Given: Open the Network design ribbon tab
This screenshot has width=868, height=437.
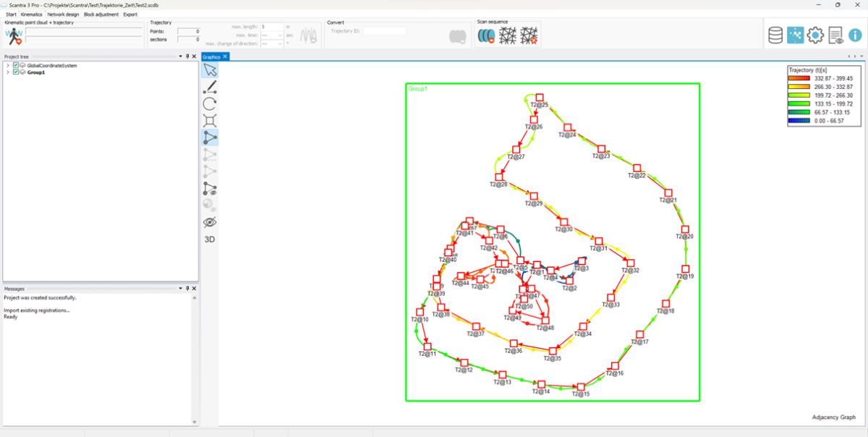Looking at the screenshot, I should [x=63, y=14].
